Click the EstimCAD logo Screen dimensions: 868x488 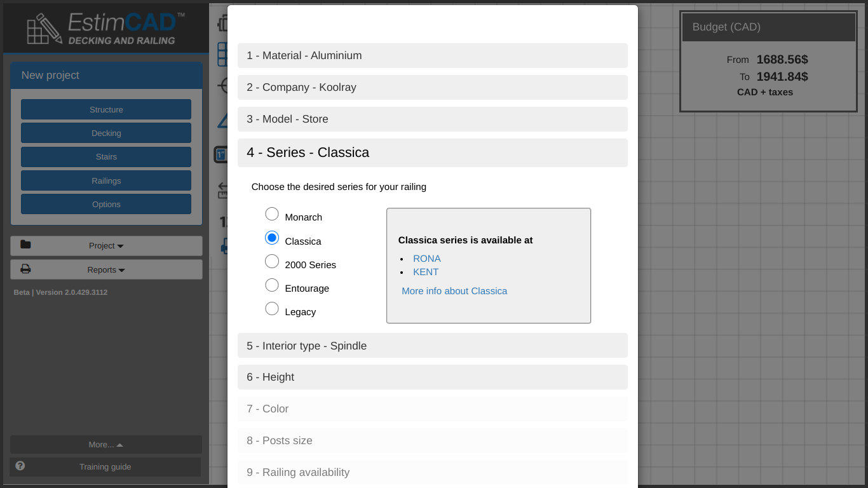pyautogui.click(x=105, y=29)
